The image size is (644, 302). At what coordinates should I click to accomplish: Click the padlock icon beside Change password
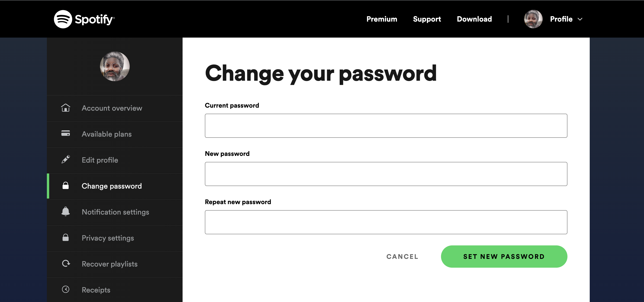(x=65, y=186)
